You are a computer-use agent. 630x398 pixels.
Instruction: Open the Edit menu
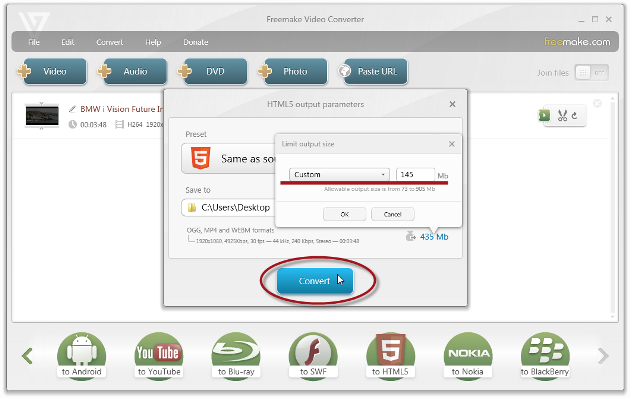pos(68,42)
